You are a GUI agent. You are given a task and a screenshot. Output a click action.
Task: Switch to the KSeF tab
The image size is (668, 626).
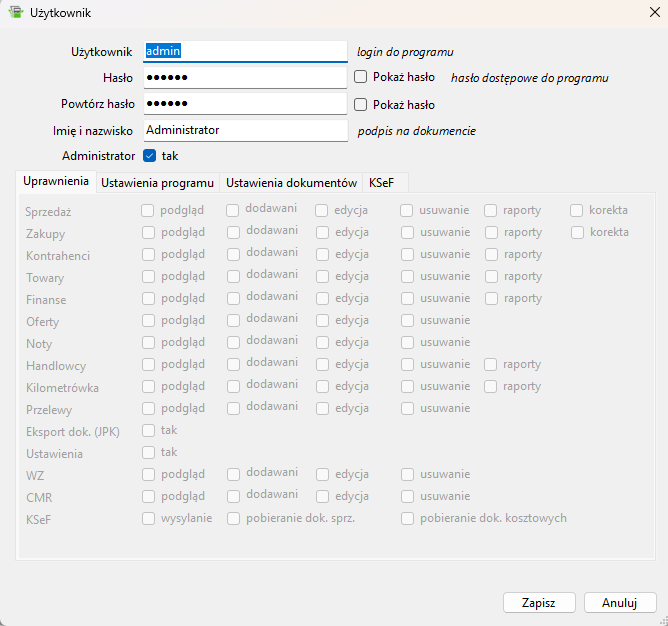point(381,183)
